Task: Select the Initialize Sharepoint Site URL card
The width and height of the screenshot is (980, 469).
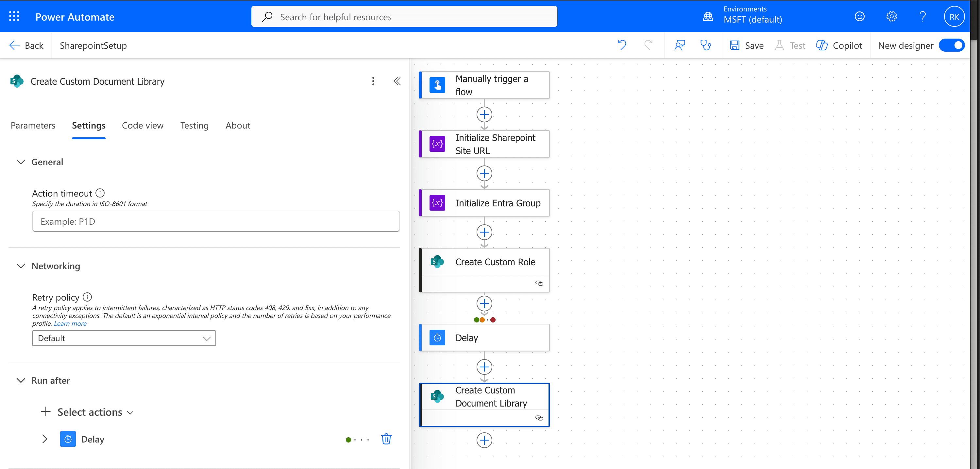Action: 484,144
